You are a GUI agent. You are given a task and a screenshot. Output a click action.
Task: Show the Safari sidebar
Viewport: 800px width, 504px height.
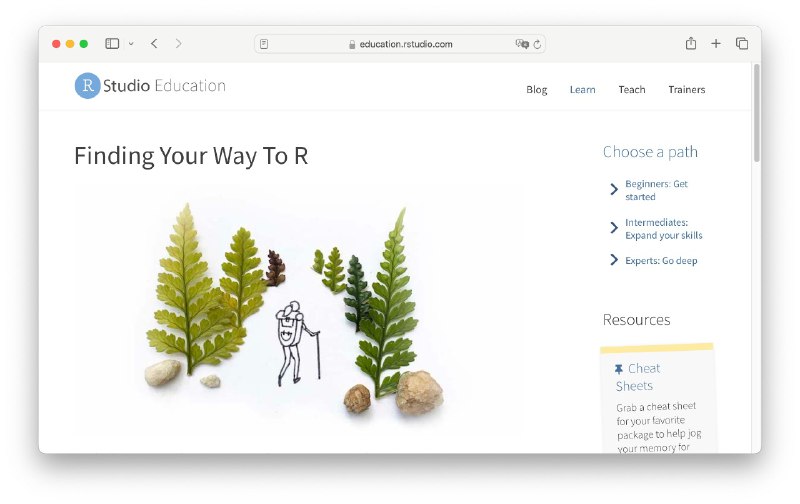tap(112, 44)
